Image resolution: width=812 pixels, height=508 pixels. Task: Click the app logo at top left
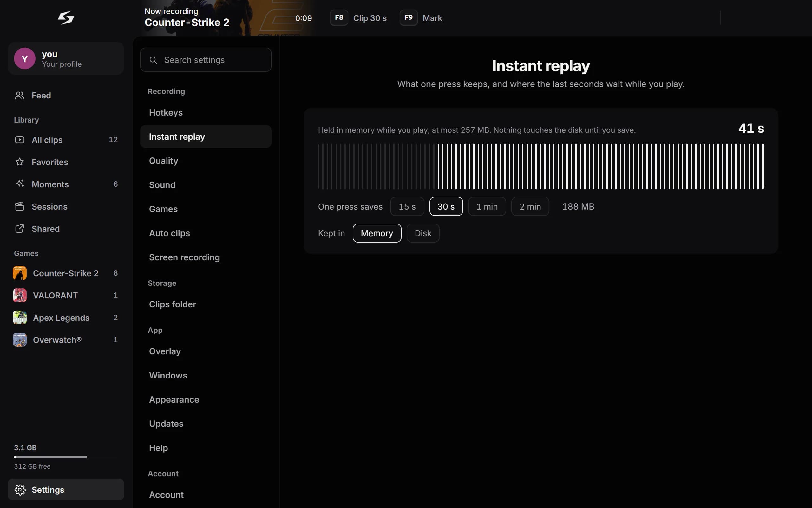(x=66, y=18)
